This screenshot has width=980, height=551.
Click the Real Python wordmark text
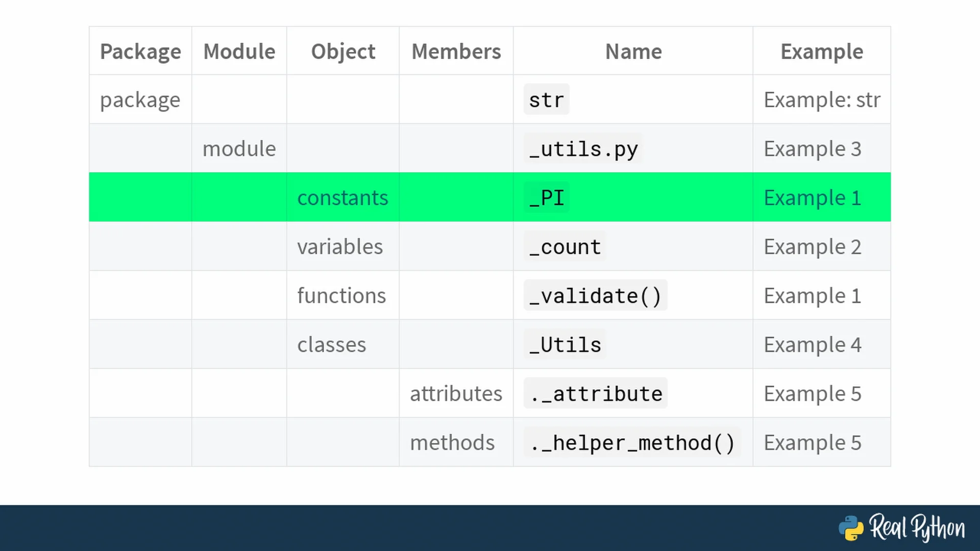[x=917, y=528]
